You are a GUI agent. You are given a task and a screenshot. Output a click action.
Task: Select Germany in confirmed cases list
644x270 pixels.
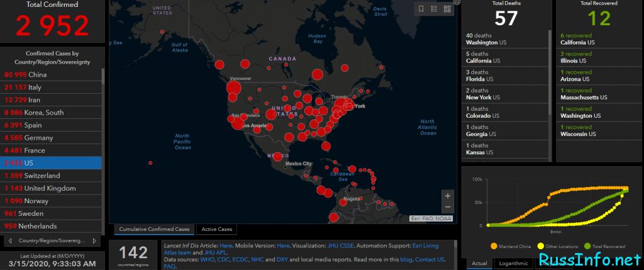pyautogui.click(x=51, y=138)
